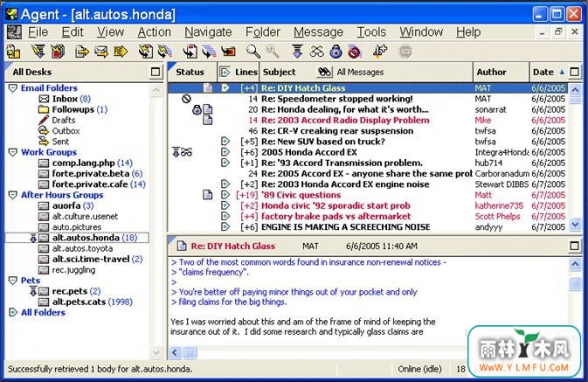588x382 pixels.
Task: Toggle All Messages binoculars filter
Action: pos(324,72)
